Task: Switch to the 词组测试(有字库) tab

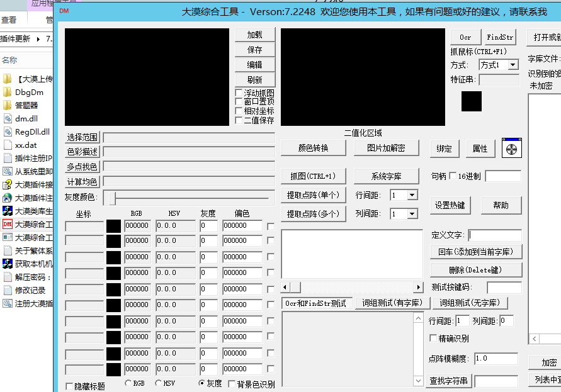Action: [392, 303]
